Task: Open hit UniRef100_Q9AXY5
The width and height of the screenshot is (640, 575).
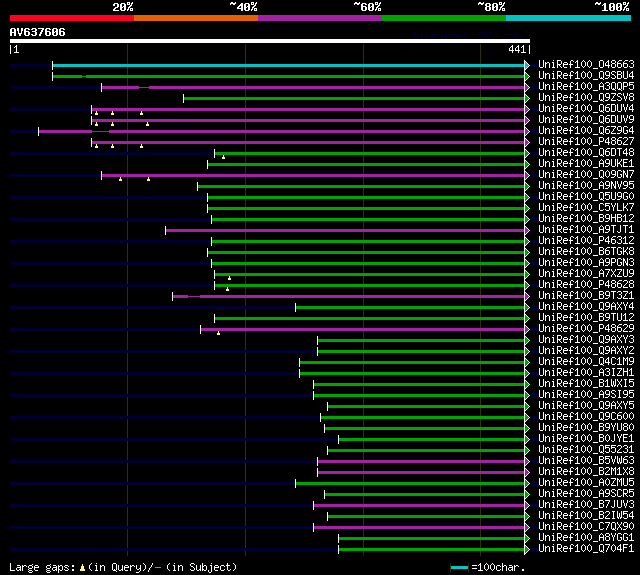Action: tap(586, 406)
